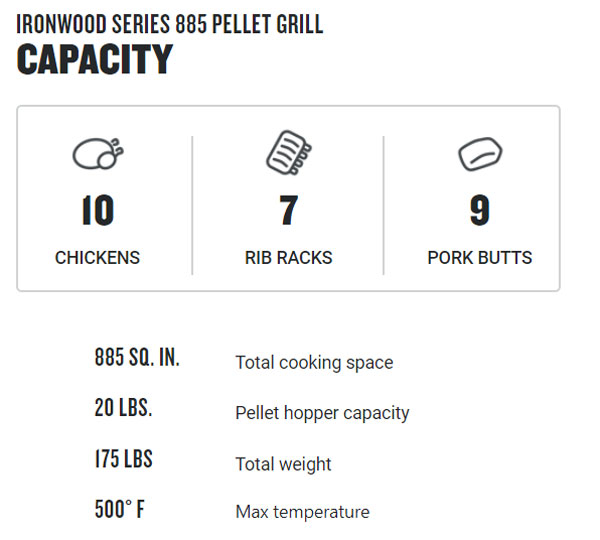Click the number 7 above Rib Racks
The height and width of the screenshot is (540, 600).
tap(288, 211)
